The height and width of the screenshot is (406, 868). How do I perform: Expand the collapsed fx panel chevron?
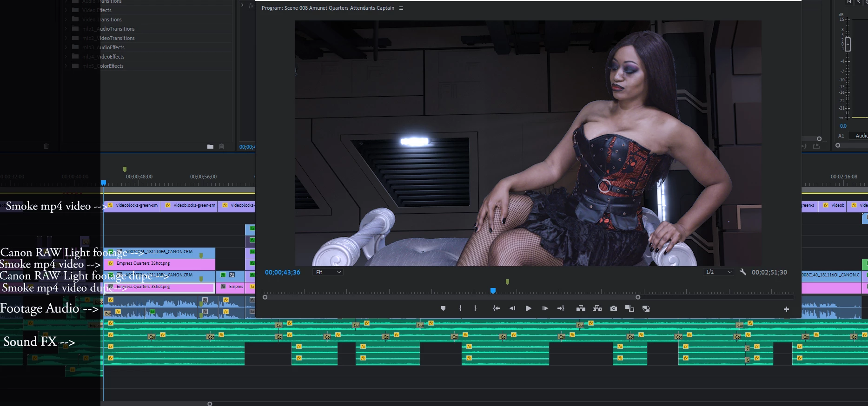(242, 5)
